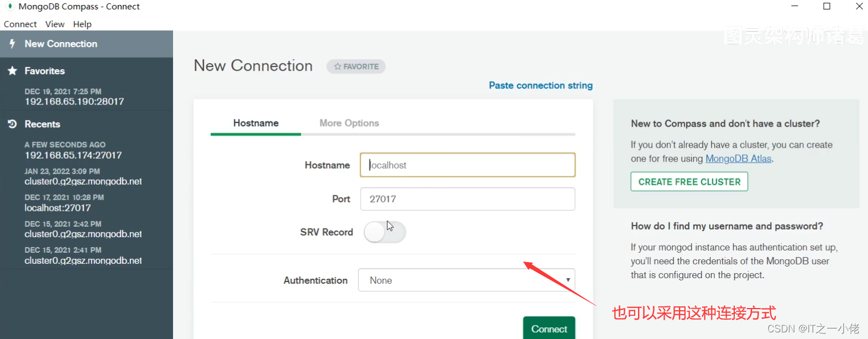Open the Connect menu
Screen dimensions: 868x339
point(20,24)
